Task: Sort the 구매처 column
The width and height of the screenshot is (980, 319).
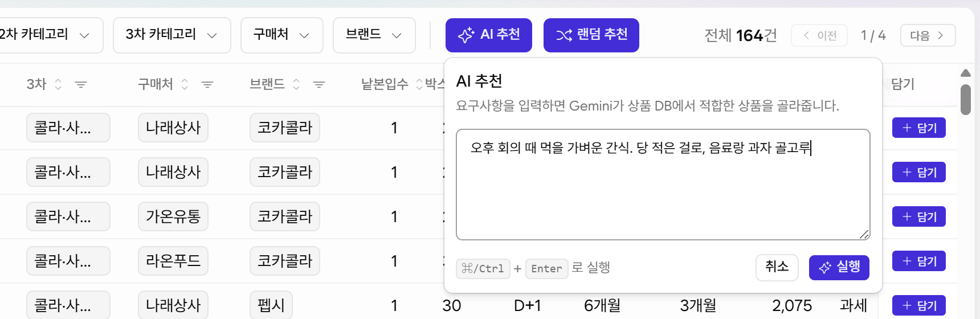Action: pos(185,84)
